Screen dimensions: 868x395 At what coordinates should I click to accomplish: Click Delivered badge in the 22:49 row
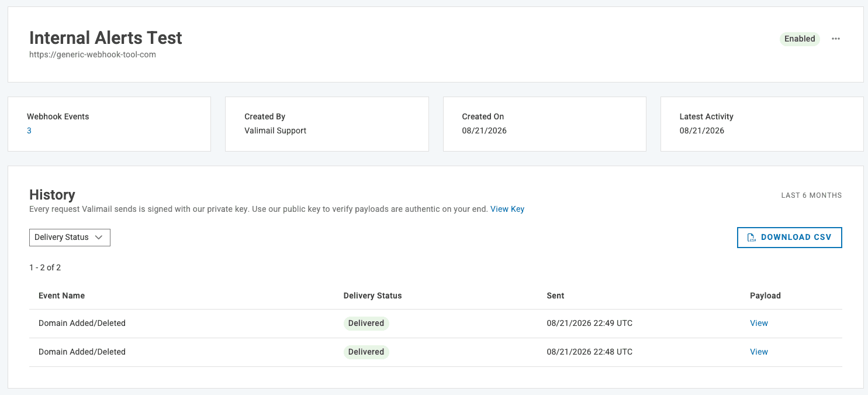point(366,323)
